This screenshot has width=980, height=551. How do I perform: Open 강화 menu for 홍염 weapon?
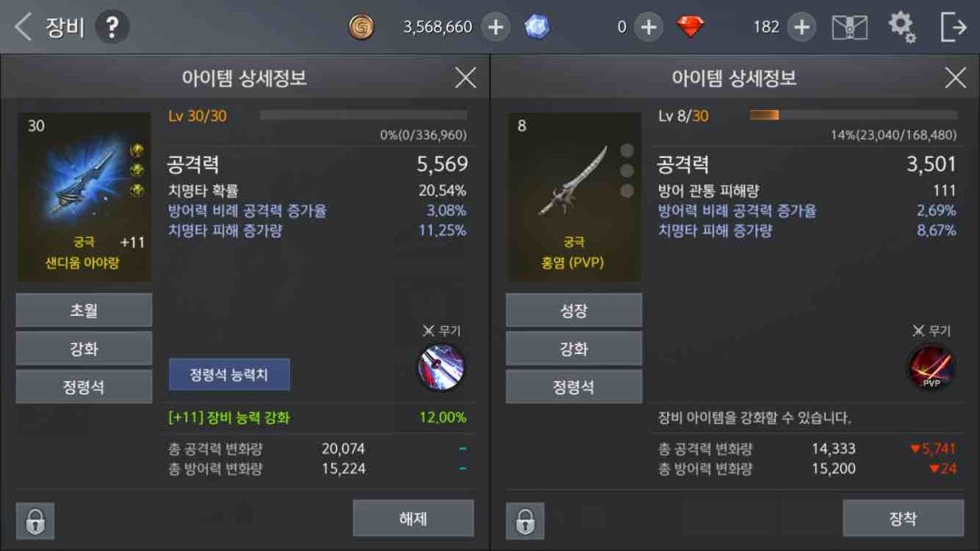(x=573, y=349)
